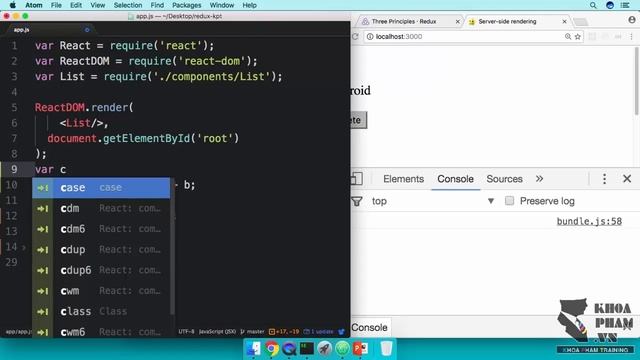Click the snippet arrow icon beside 'cdm'
The height and width of the screenshot is (360, 640).
pos(42,209)
